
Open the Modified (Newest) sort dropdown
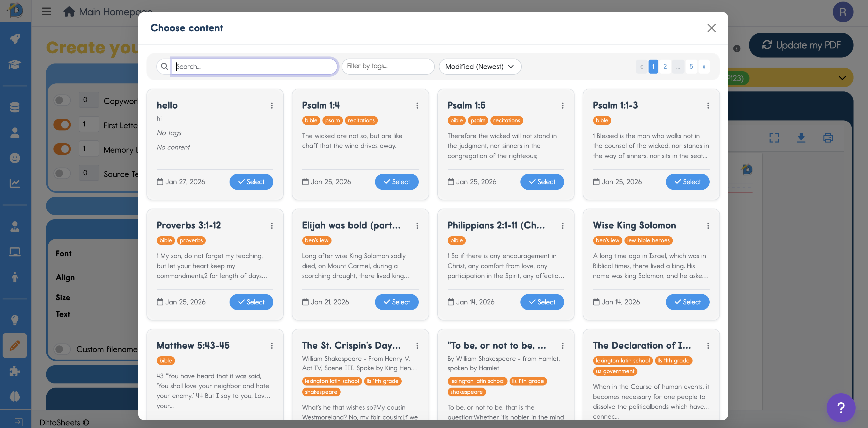point(480,66)
